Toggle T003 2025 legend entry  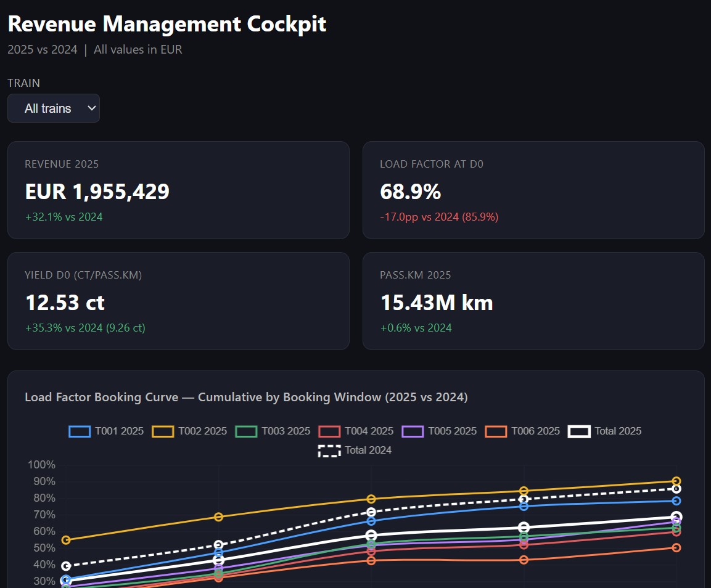click(274, 431)
